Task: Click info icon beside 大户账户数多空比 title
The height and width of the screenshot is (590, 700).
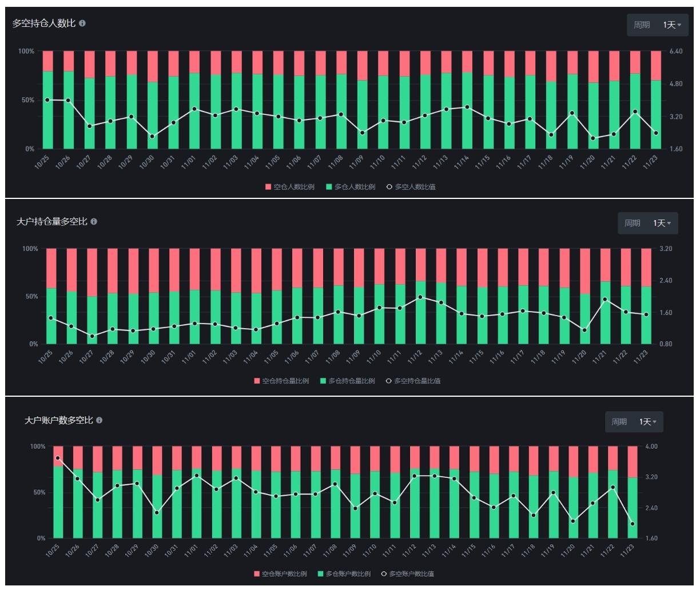Action: (99, 420)
